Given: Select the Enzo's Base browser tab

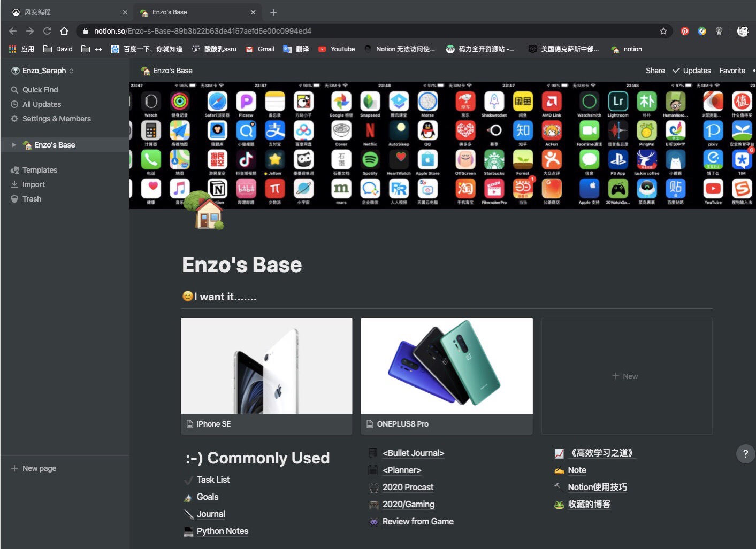Looking at the screenshot, I should coord(197,12).
